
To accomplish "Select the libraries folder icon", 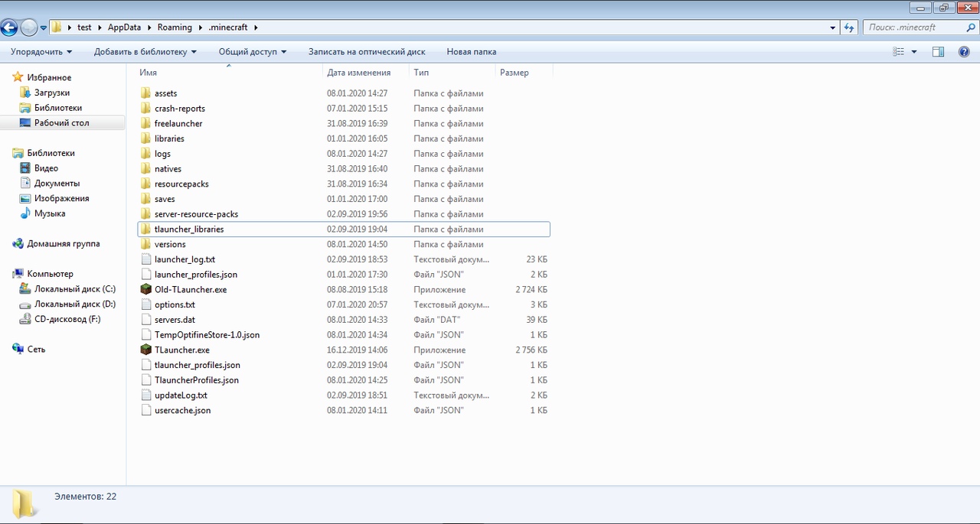I will coord(146,138).
